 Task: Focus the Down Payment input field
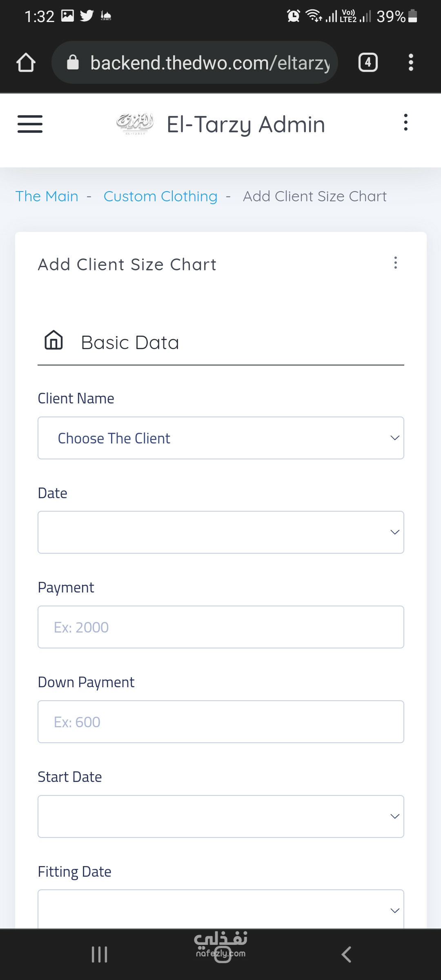click(x=221, y=722)
